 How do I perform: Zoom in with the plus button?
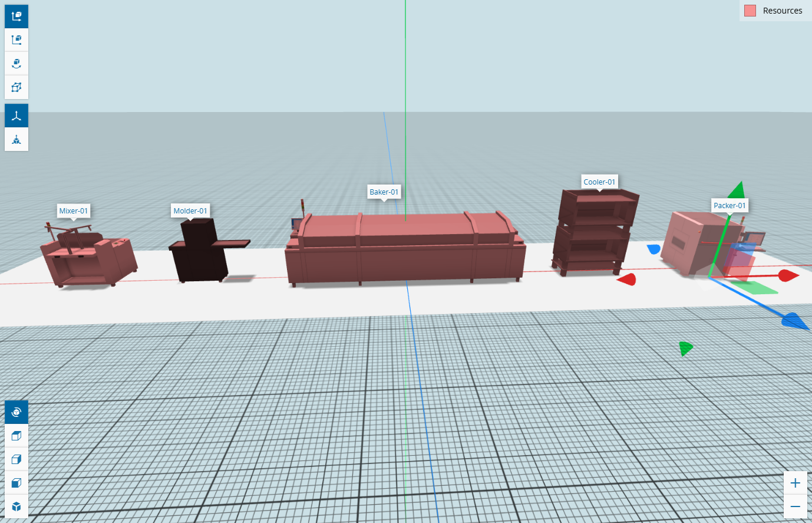796,483
